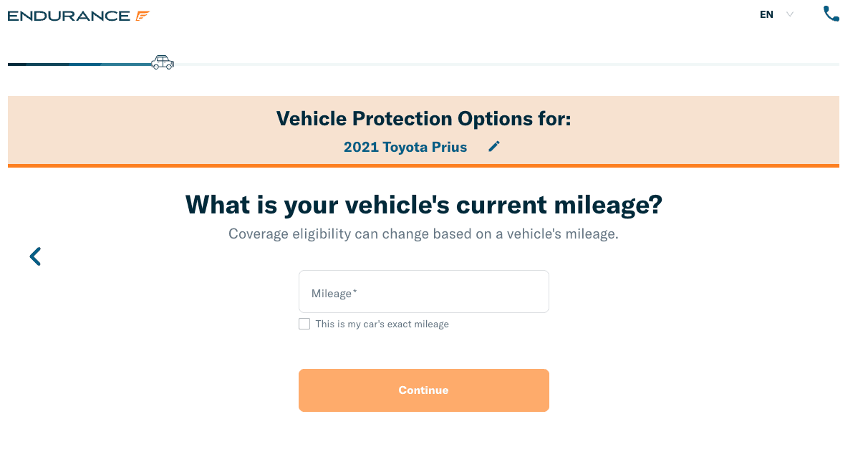Edit vehicle using the pencil icon

[494, 146]
